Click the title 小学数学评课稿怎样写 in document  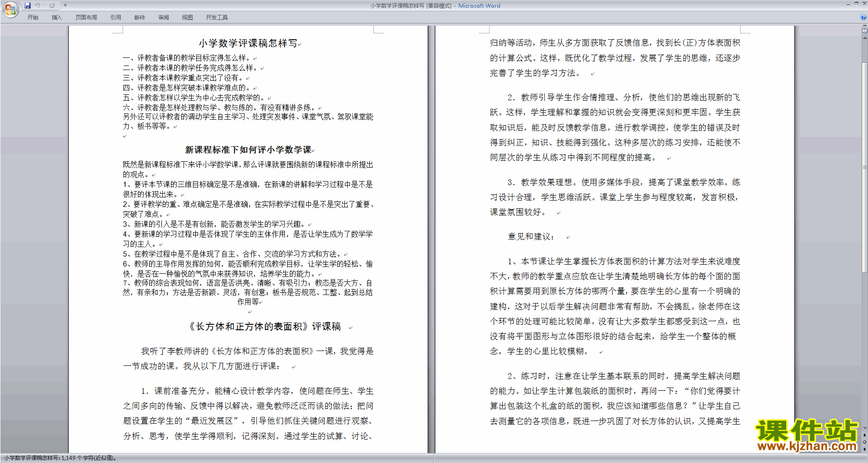tap(248, 43)
